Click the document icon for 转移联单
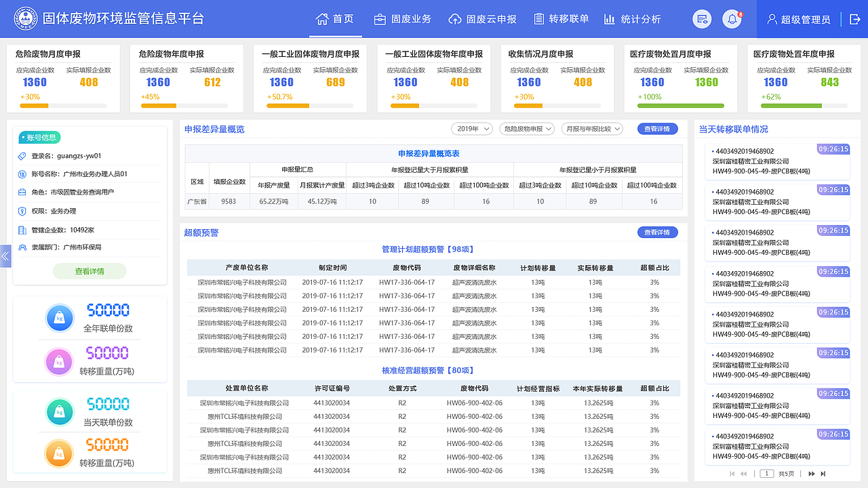 pos(539,19)
